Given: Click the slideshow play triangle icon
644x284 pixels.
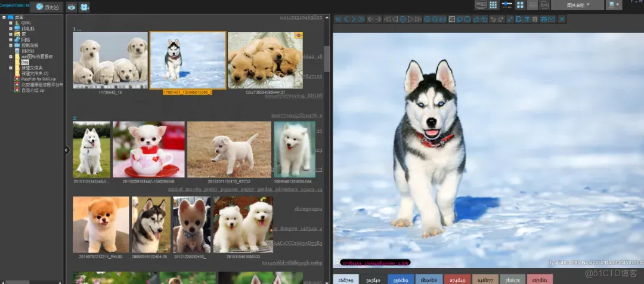Looking at the screenshot, I should click(411, 19).
